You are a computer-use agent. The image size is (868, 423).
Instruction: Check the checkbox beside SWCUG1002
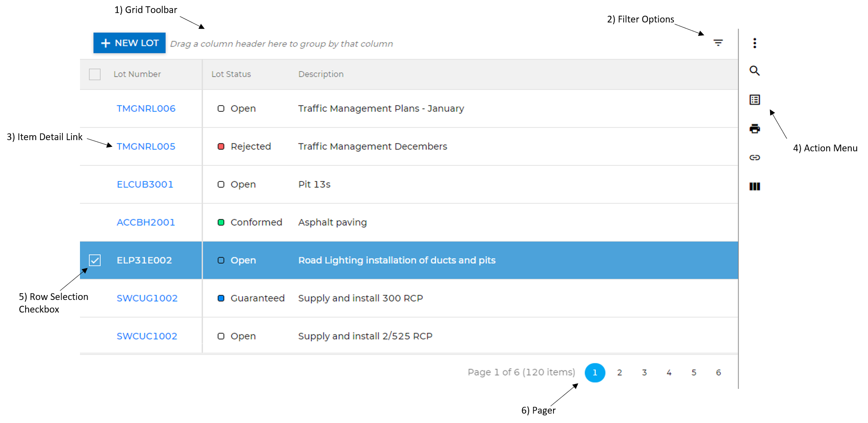[95, 298]
